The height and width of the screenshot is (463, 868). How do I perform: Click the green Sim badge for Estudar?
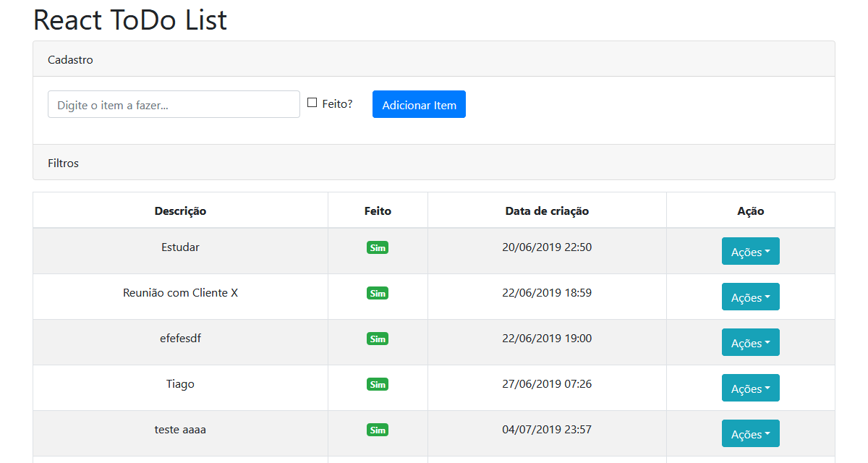tap(378, 248)
